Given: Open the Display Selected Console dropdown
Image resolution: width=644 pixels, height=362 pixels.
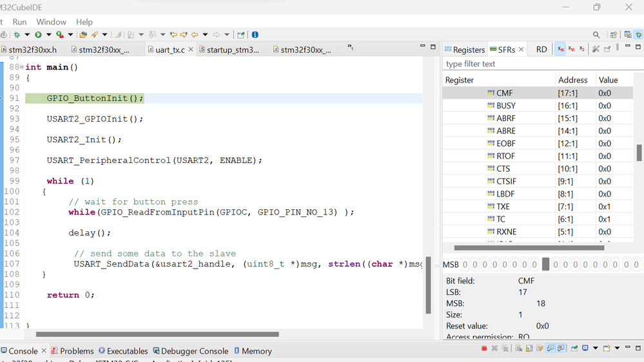Looking at the screenshot, I should 596,348.
